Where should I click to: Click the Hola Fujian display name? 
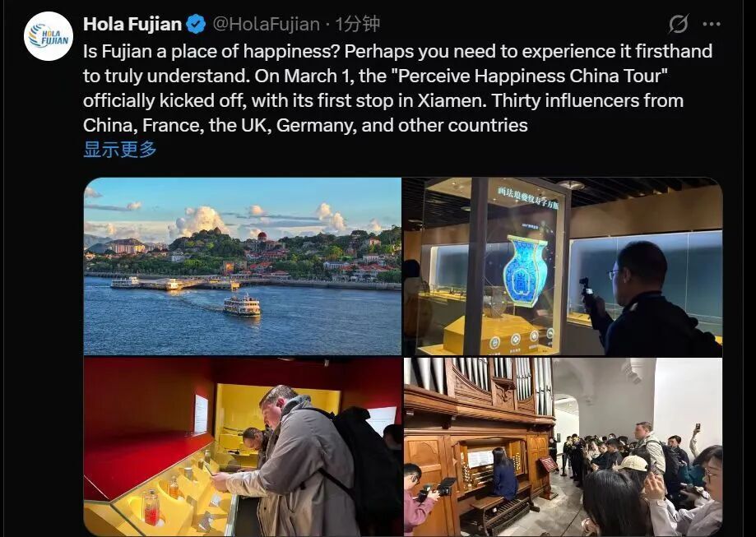[132, 24]
